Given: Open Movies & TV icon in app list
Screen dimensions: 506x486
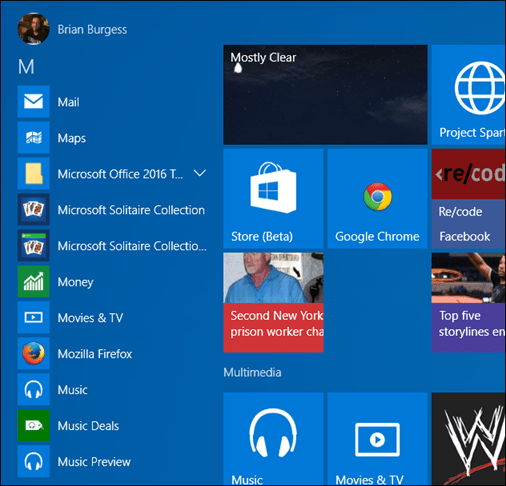Looking at the screenshot, I should [34, 317].
